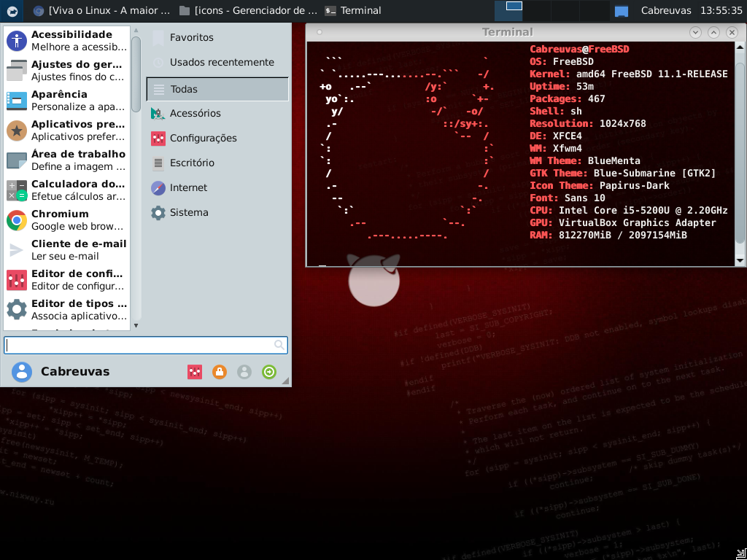The width and height of the screenshot is (747, 560).
Task: Switch to Viva o Linux browser window
Action: tap(102, 10)
